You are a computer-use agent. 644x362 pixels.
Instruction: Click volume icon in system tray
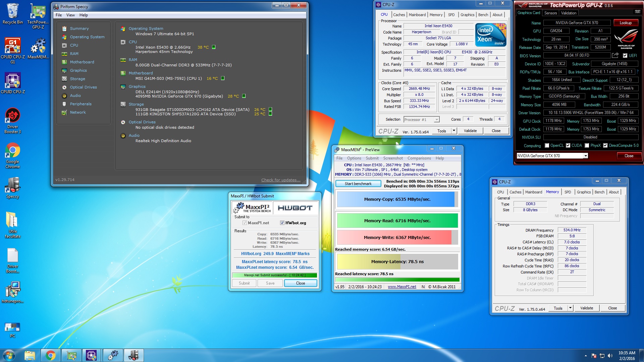[610, 356]
